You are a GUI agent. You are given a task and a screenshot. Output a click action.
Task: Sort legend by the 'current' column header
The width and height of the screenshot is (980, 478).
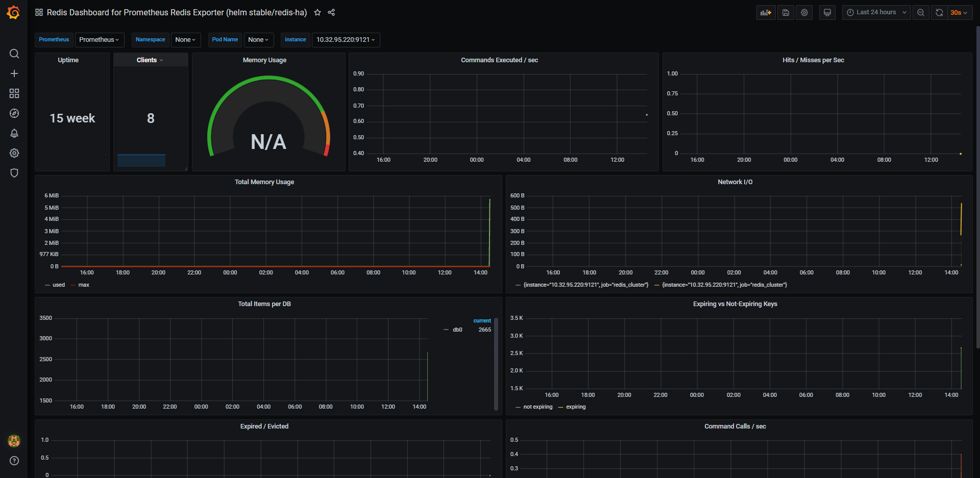(x=482, y=321)
